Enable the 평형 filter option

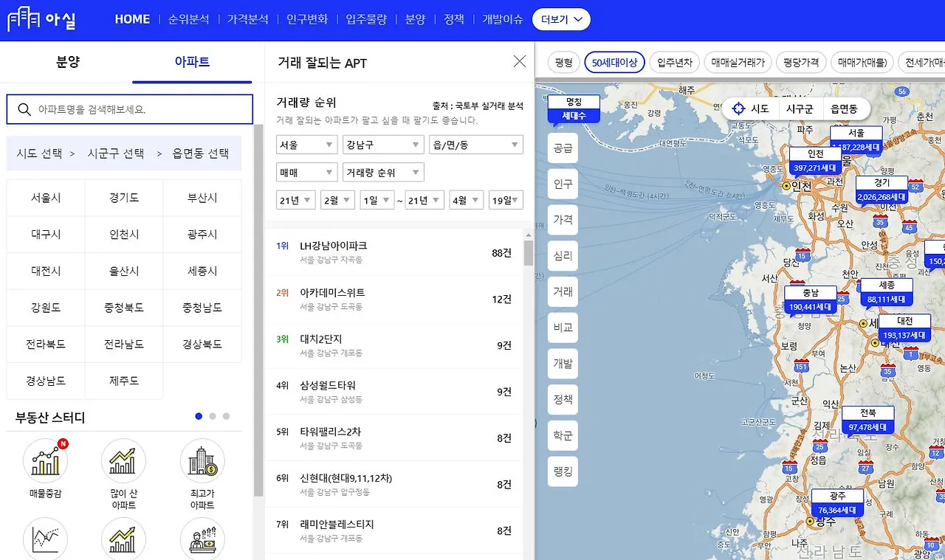563,63
